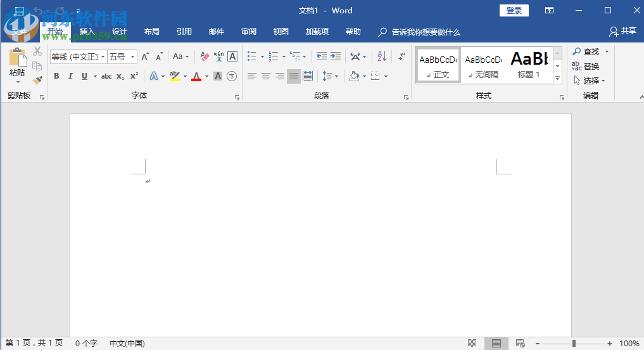Toggle bold formatting
This screenshot has height=350, width=644.
[57, 76]
